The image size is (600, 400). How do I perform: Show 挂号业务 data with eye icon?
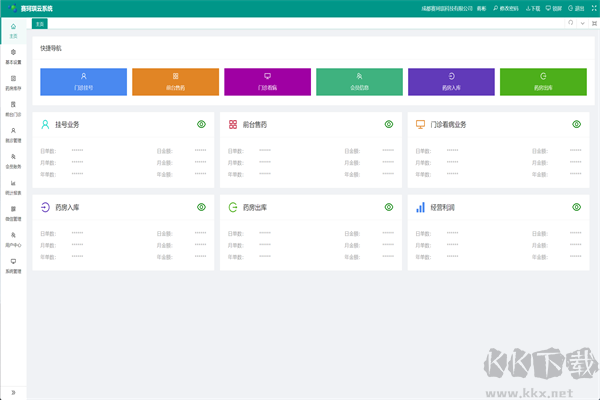click(x=201, y=125)
